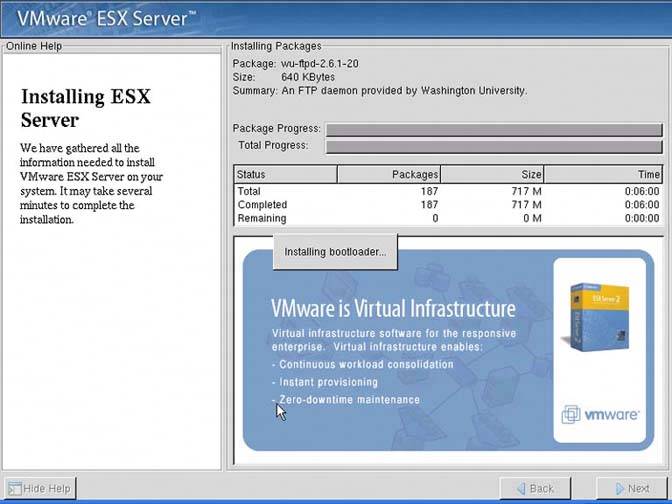Click the Online Help panel label
This screenshot has height=504, width=672.
click(35, 46)
